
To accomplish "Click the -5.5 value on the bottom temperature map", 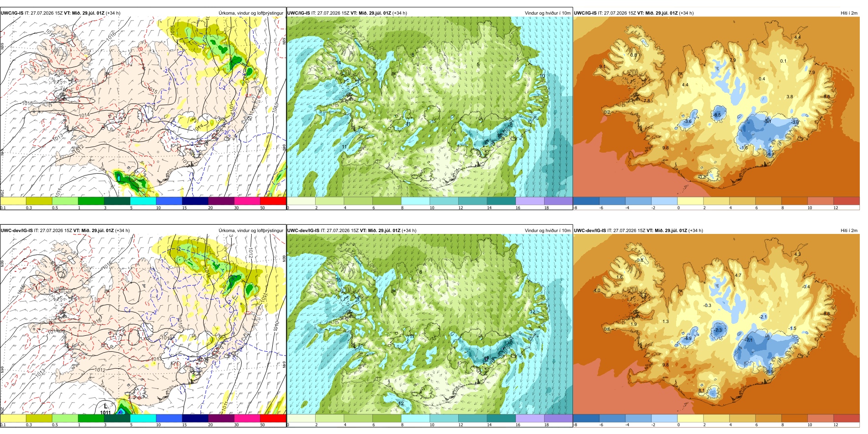I will [770, 372].
